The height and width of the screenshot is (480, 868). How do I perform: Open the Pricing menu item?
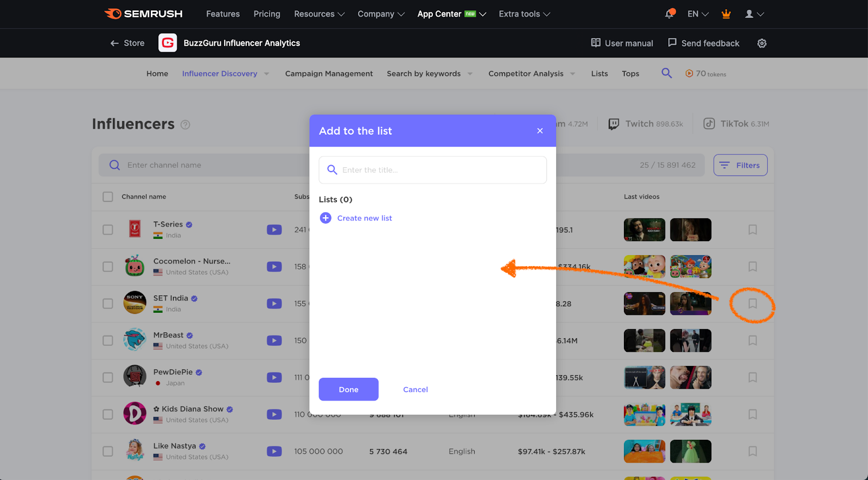pos(267,14)
